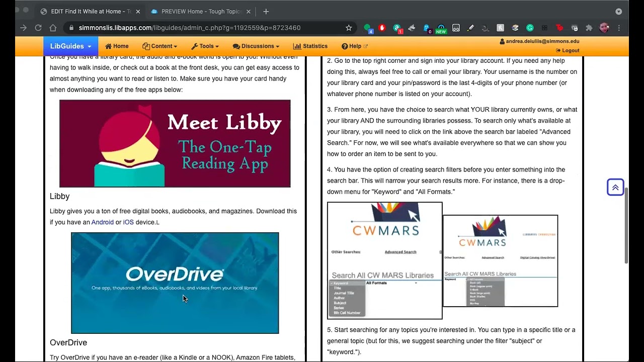Click the Meet Libby banner image
Viewport: 644px width, 362px height.
coord(175,144)
